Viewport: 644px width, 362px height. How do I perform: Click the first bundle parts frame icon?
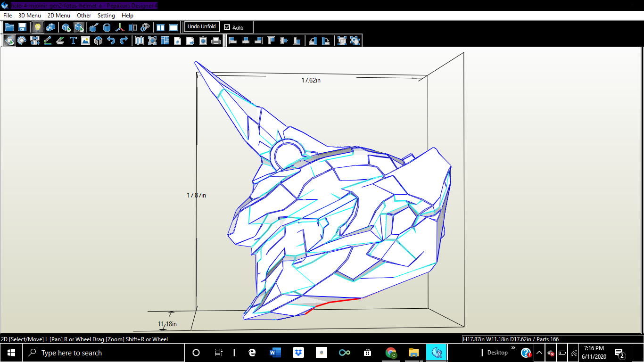(x=342, y=41)
